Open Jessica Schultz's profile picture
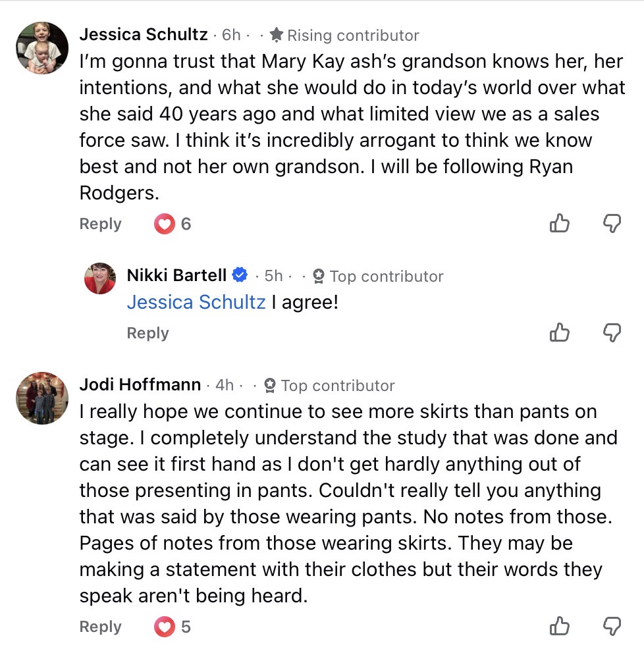 (42, 48)
